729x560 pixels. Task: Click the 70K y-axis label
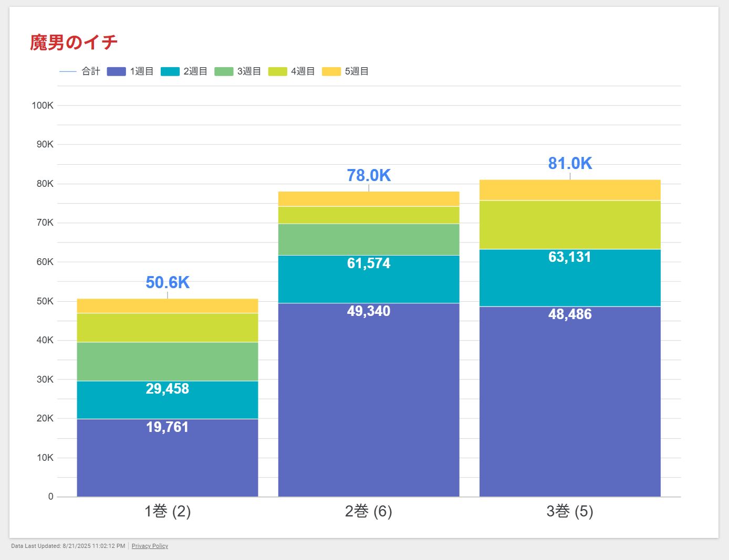point(45,223)
